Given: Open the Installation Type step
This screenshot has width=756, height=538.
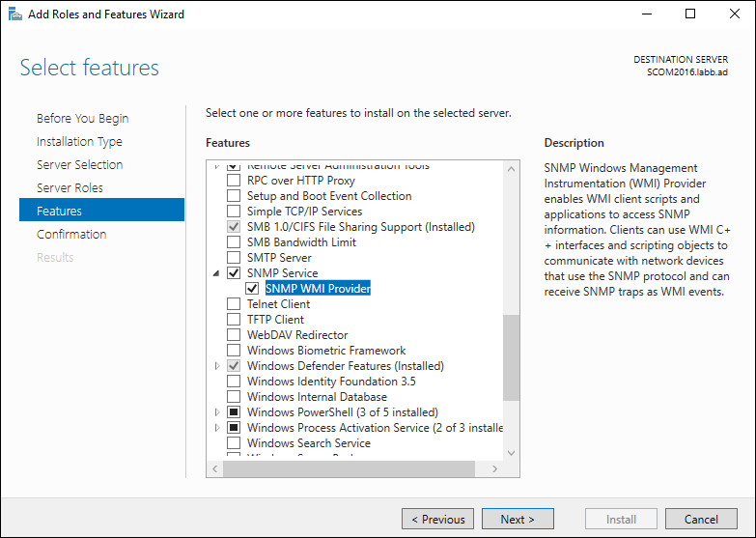Looking at the screenshot, I should point(79,142).
